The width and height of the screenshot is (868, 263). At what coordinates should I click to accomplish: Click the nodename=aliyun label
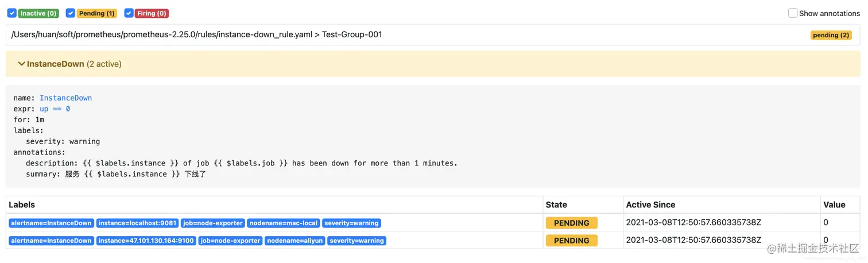(x=295, y=241)
